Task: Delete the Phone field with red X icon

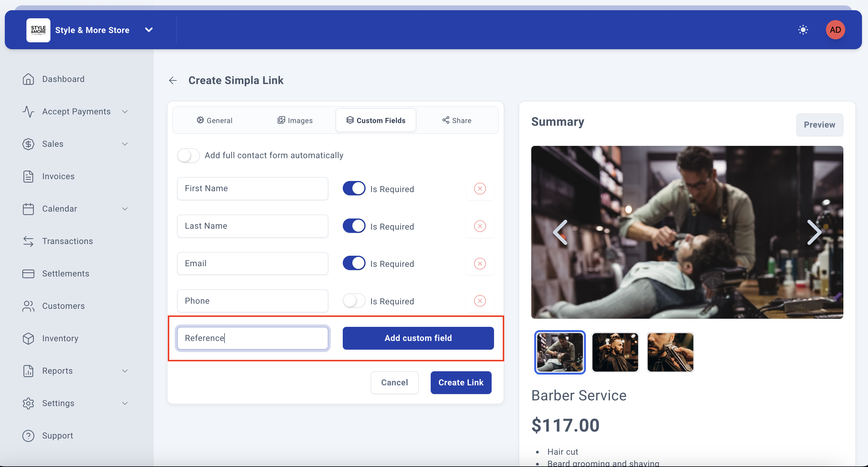Action: pyautogui.click(x=480, y=301)
